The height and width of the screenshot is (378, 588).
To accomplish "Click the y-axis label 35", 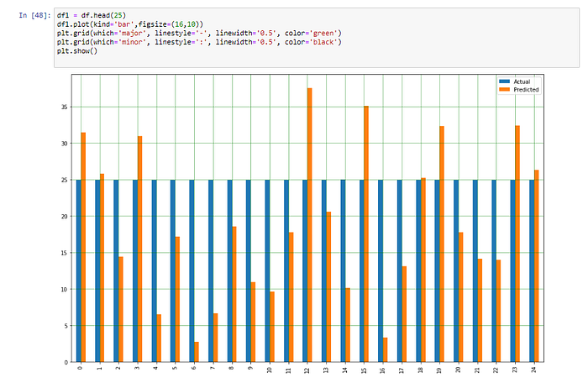I will 65,108.
